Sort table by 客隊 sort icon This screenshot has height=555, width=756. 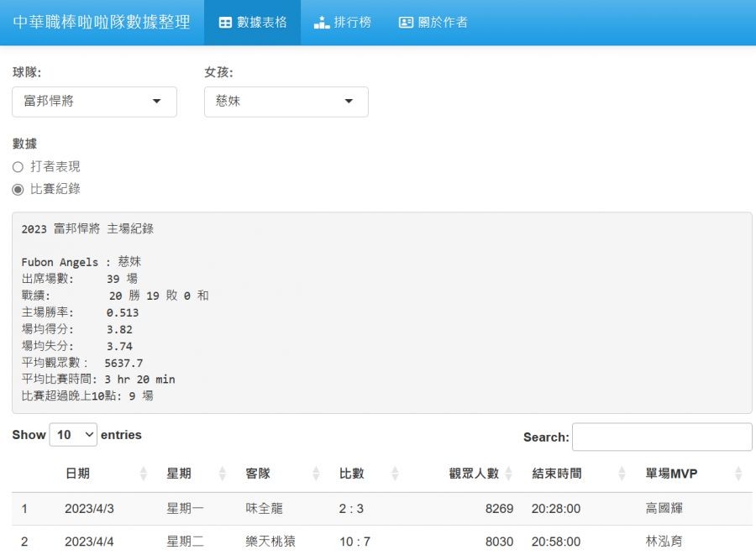[316, 474]
